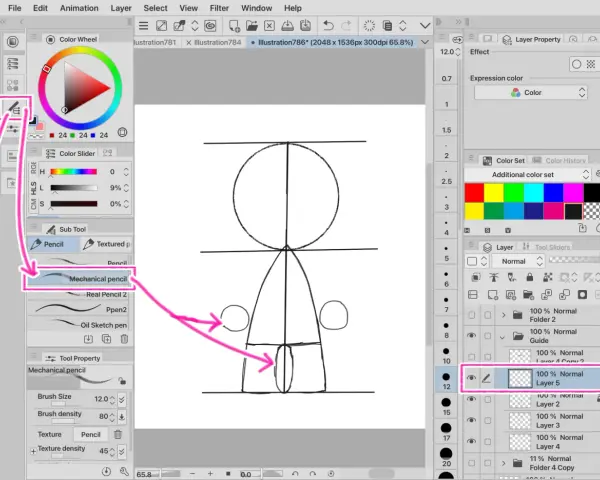Image resolution: width=600 pixels, height=480 pixels.
Task: Open the Filter menu
Action: (219, 8)
